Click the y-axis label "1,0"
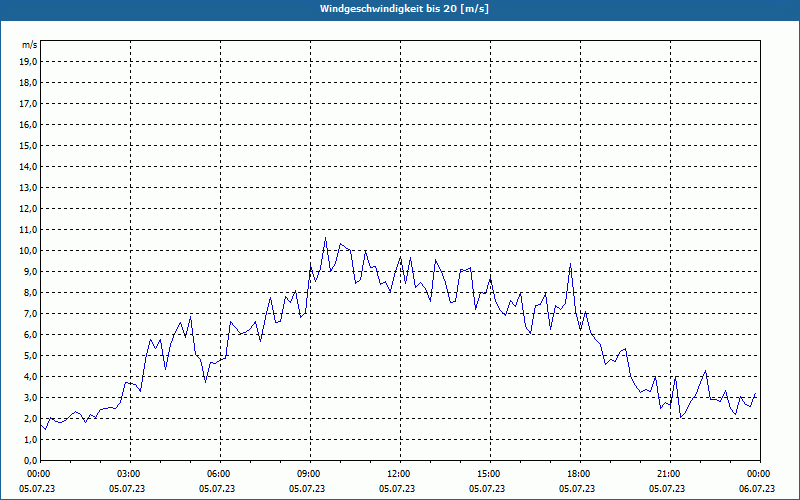 tap(30, 439)
